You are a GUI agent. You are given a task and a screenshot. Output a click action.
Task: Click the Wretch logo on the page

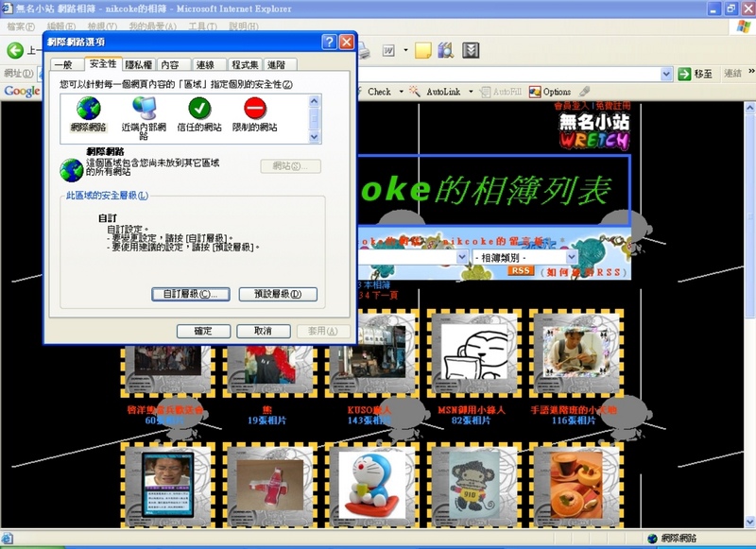pyautogui.click(x=594, y=131)
